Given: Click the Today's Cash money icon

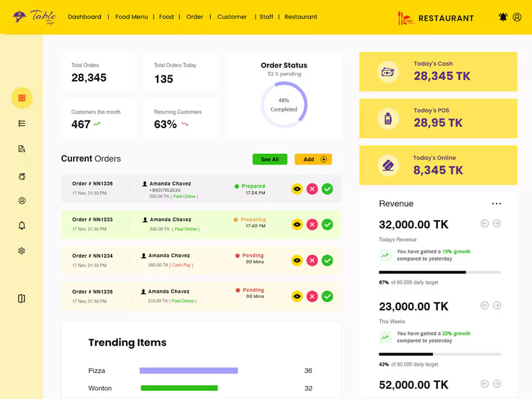Looking at the screenshot, I should pyautogui.click(x=388, y=72).
